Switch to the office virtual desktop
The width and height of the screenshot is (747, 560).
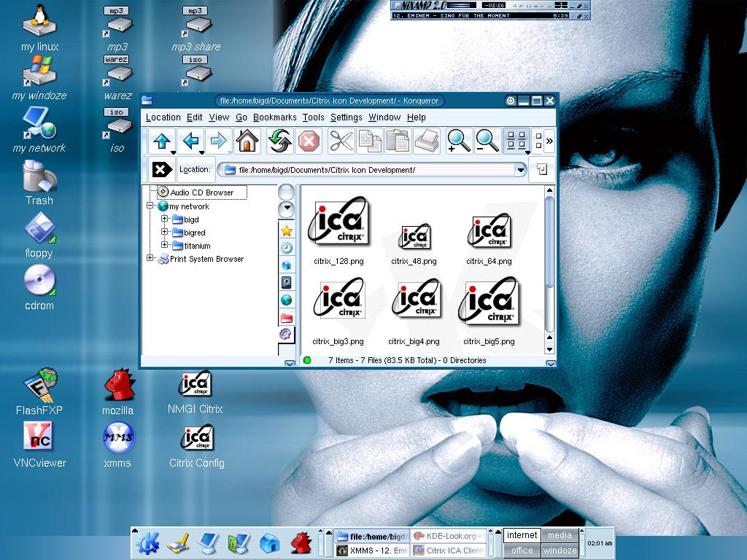[522, 551]
